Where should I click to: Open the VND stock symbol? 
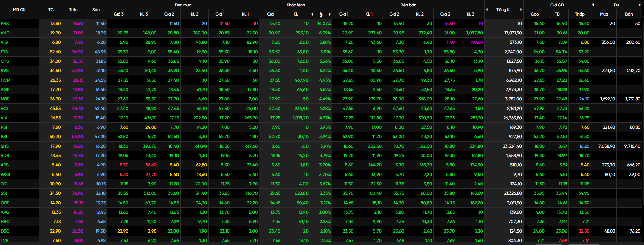click(5, 33)
